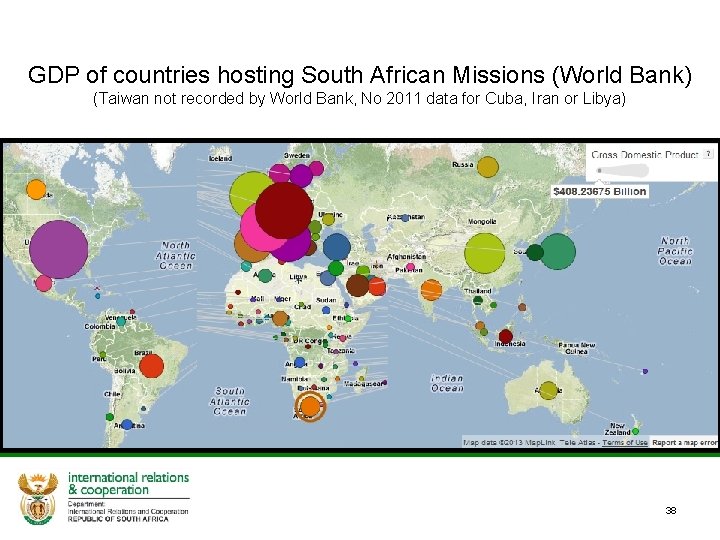Follow the Report a map error link

[x=684, y=443]
